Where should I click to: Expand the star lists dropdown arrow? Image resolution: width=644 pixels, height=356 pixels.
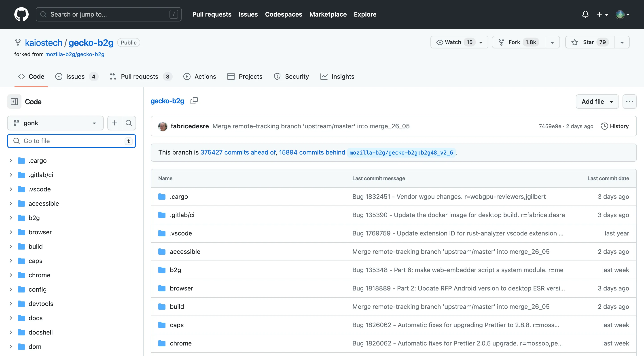click(x=622, y=42)
